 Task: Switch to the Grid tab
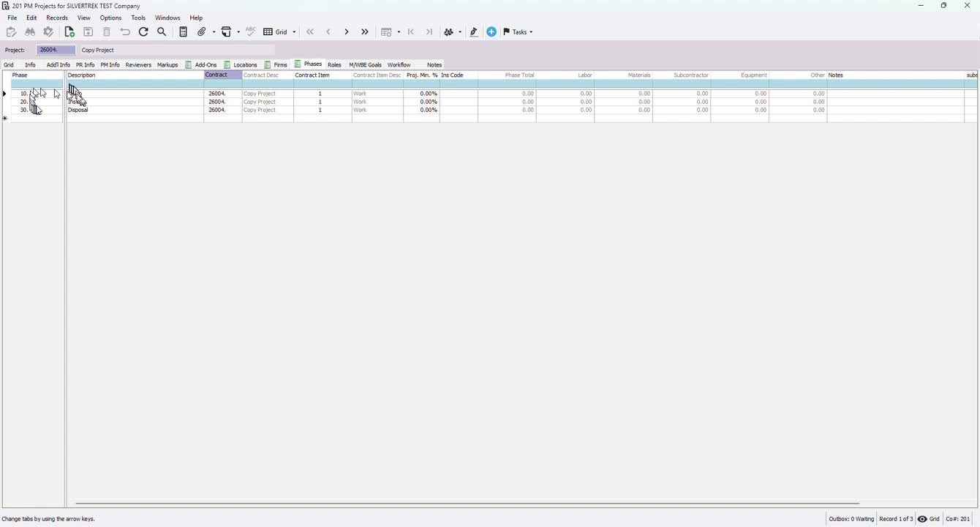pos(10,65)
